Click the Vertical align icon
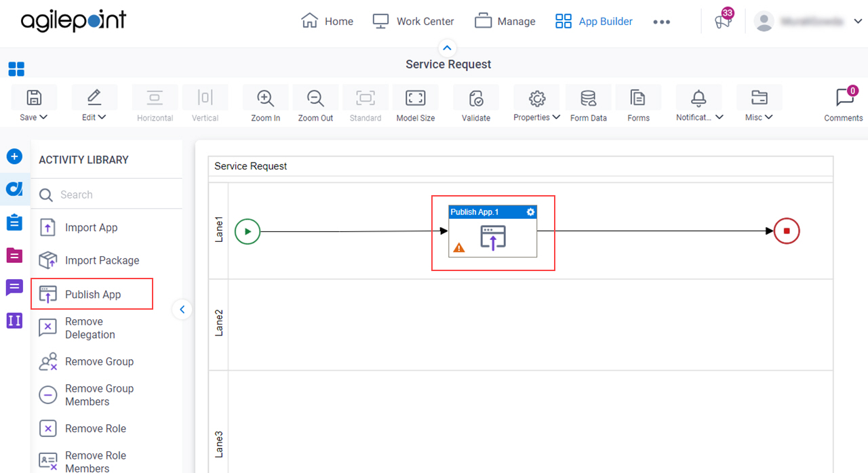The width and height of the screenshot is (868, 473). [205, 98]
